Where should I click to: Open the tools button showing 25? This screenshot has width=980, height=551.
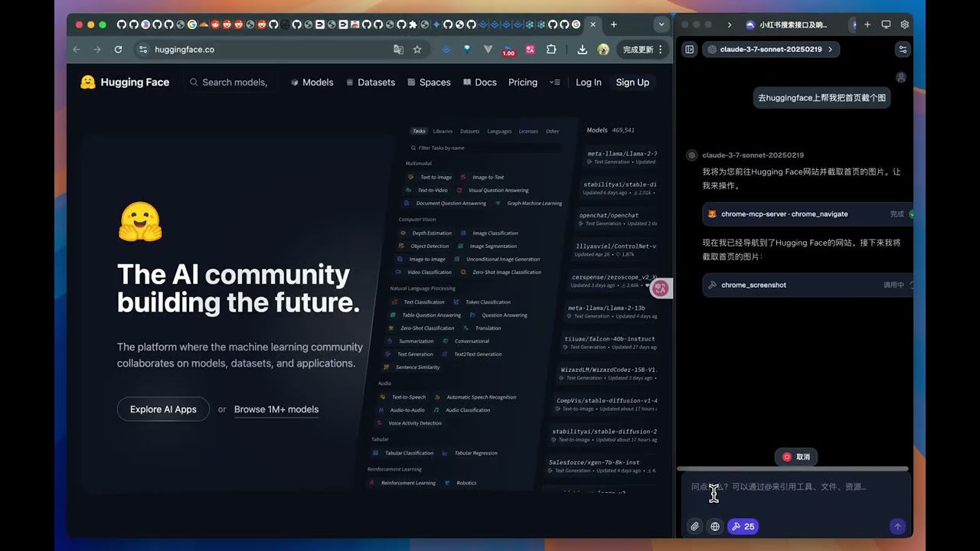coord(743,527)
